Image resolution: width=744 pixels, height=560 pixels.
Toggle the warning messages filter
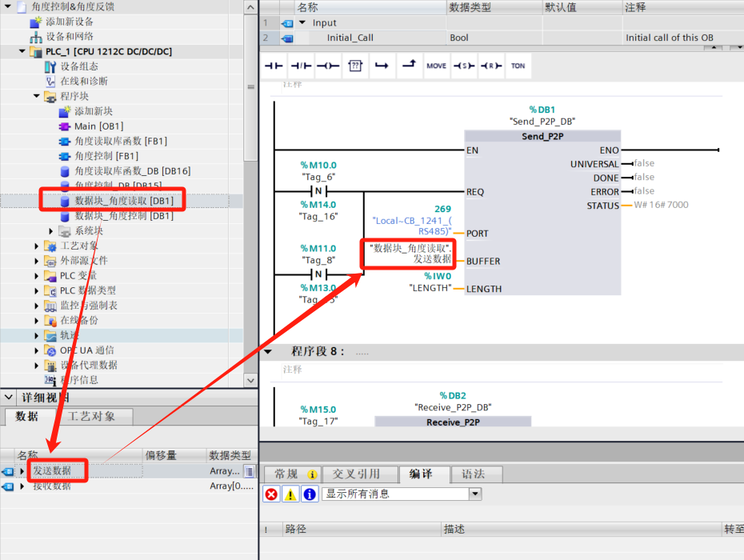tap(290, 494)
